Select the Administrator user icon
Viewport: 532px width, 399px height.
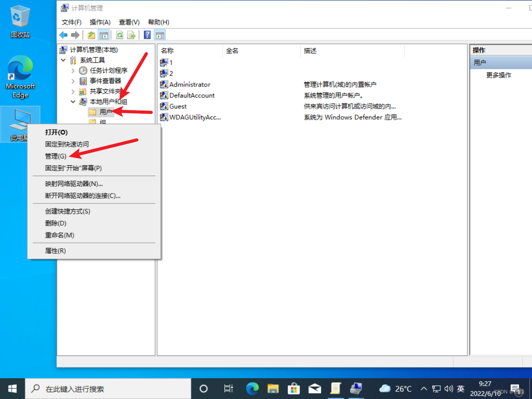(164, 84)
